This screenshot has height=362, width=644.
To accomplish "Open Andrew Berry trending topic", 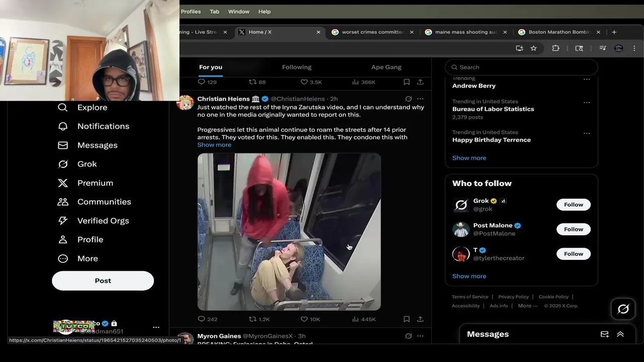I will pos(474,86).
